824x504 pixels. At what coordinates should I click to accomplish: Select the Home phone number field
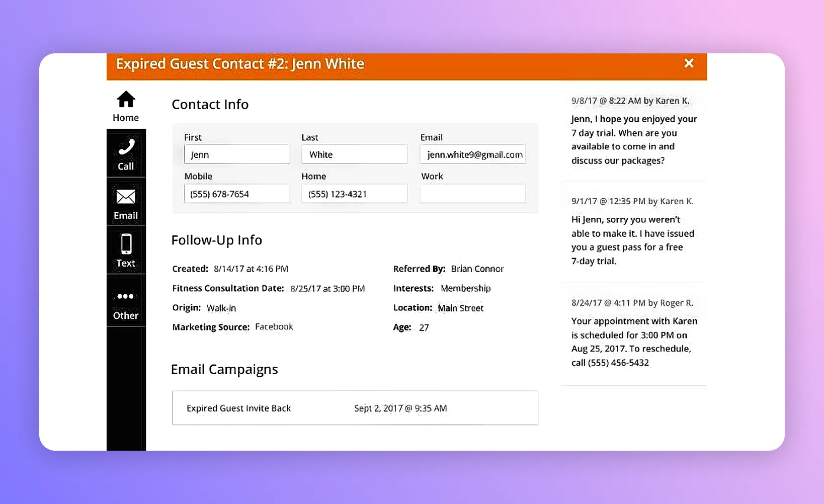[x=354, y=194]
